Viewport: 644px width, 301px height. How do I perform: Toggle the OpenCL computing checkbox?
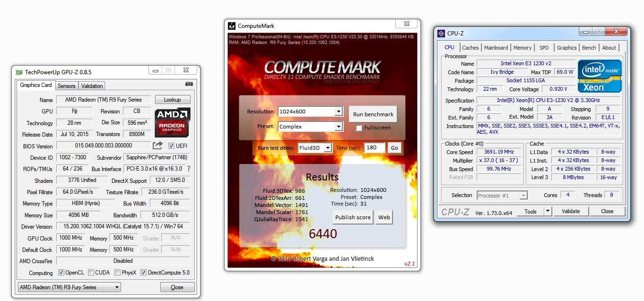[x=61, y=273]
